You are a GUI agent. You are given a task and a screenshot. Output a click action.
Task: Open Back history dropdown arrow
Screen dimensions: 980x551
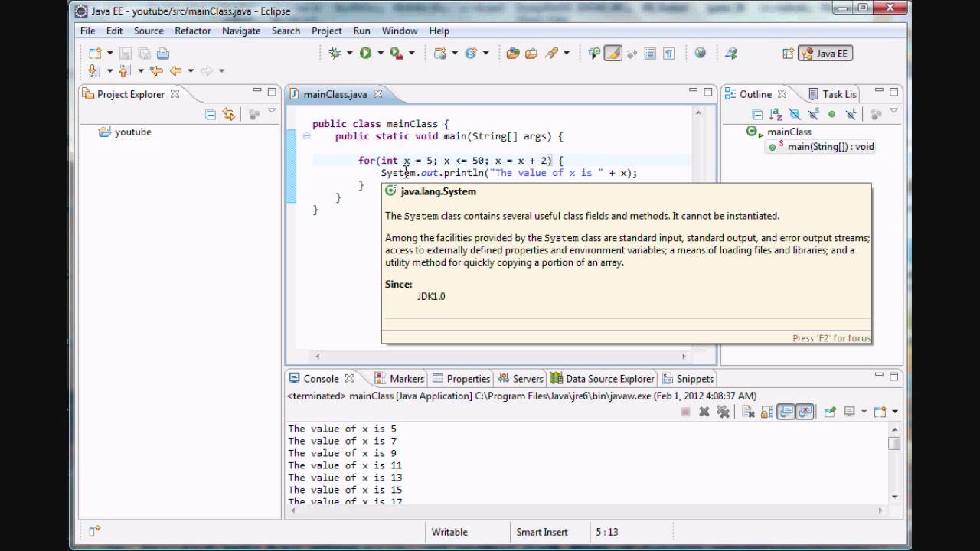pos(190,70)
